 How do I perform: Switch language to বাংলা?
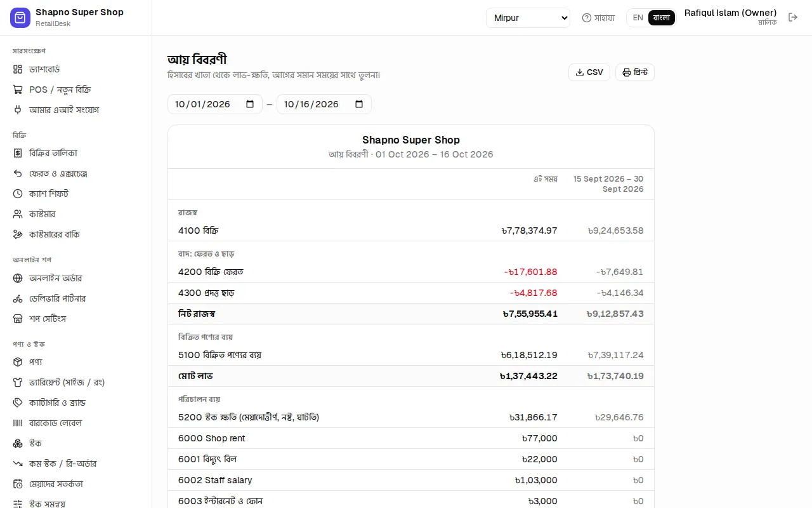(x=662, y=18)
